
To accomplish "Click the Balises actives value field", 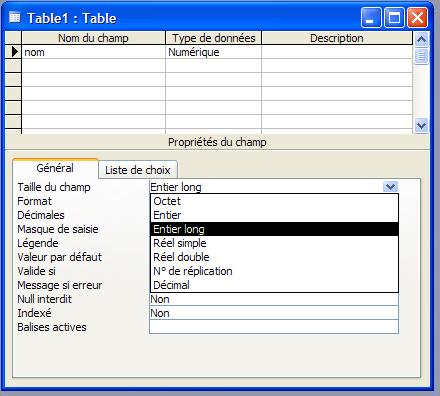I will pos(274,327).
